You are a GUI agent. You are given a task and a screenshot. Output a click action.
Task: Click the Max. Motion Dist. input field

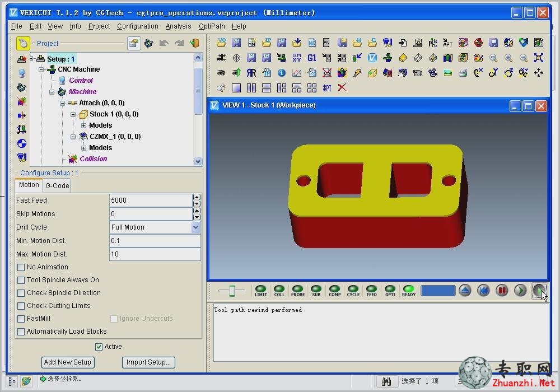[x=155, y=254]
